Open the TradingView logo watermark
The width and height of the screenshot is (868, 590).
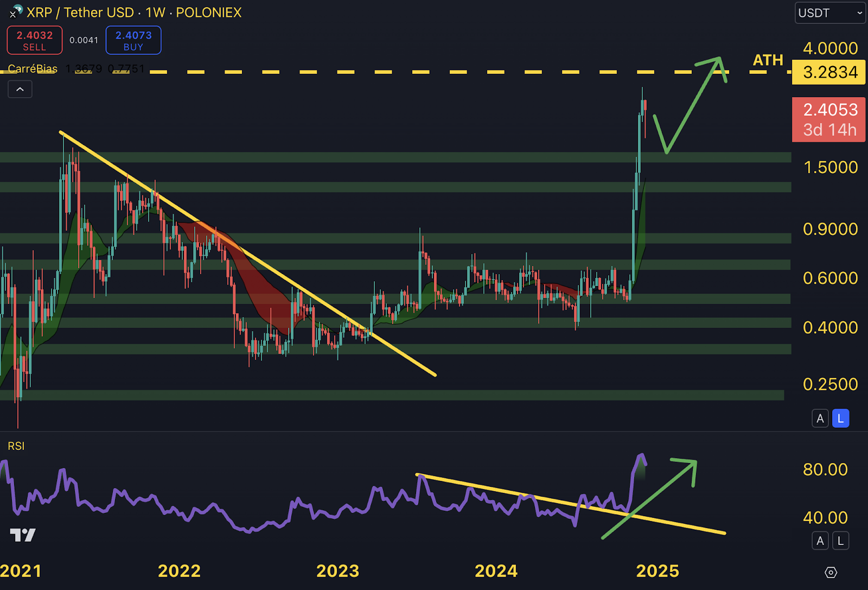tap(23, 535)
